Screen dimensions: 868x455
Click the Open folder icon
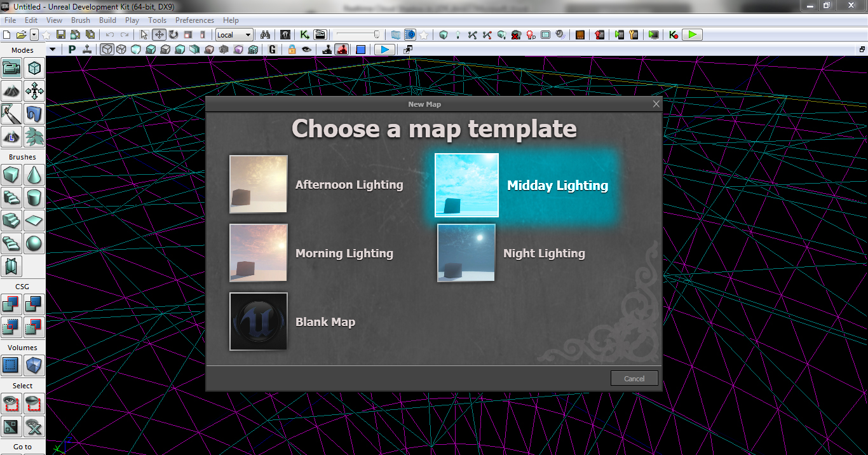[21, 35]
